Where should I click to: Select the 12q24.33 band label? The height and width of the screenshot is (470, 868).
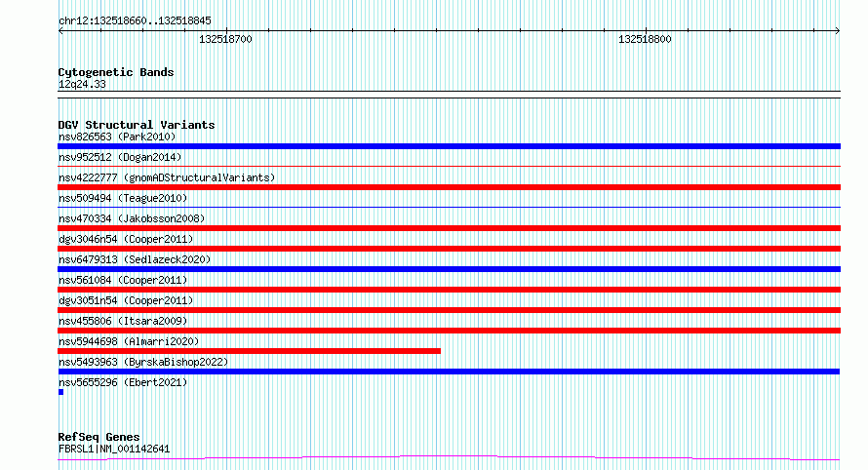tap(82, 84)
